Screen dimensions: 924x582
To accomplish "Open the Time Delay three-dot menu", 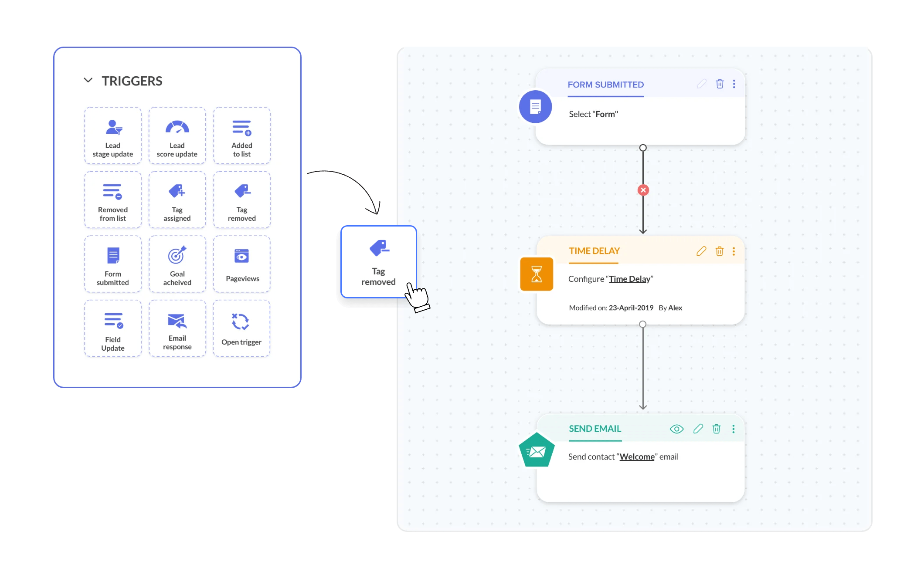I will 734,251.
